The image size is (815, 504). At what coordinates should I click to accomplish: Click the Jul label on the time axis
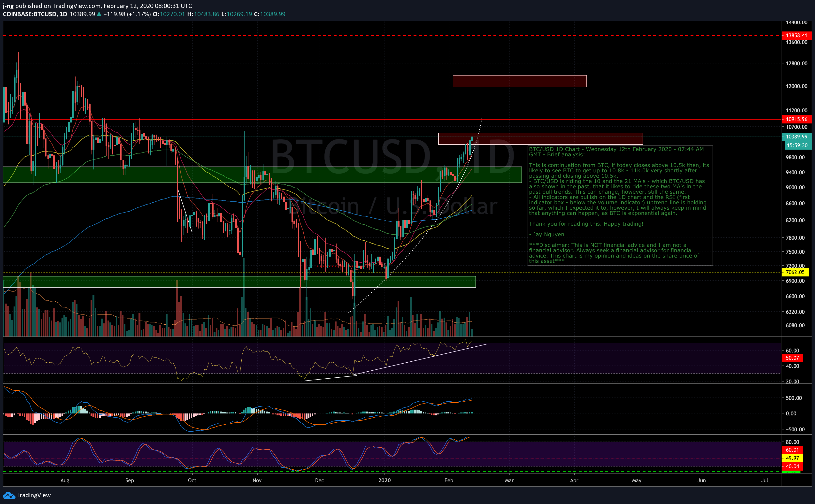[x=765, y=480]
